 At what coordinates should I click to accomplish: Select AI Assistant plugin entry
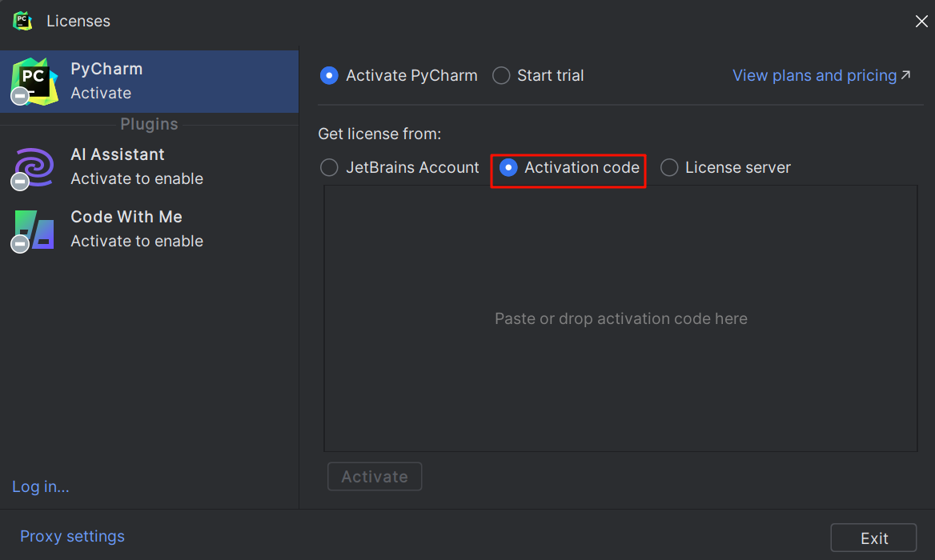(149, 167)
